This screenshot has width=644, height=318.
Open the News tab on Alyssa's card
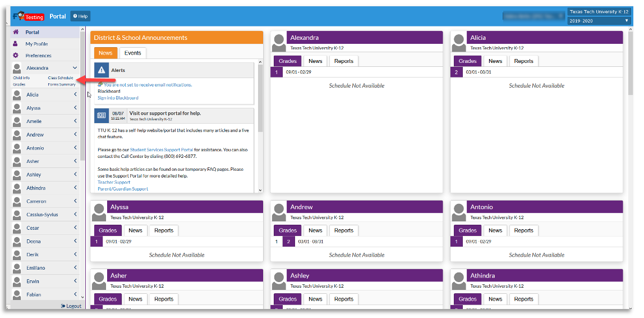pyautogui.click(x=136, y=230)
